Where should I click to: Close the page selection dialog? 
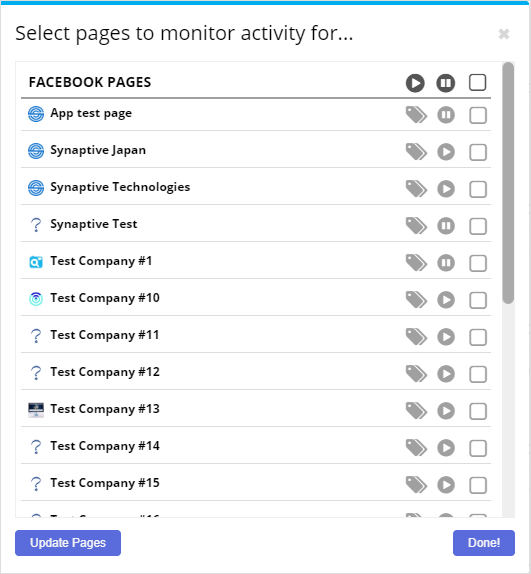[504, 34]
